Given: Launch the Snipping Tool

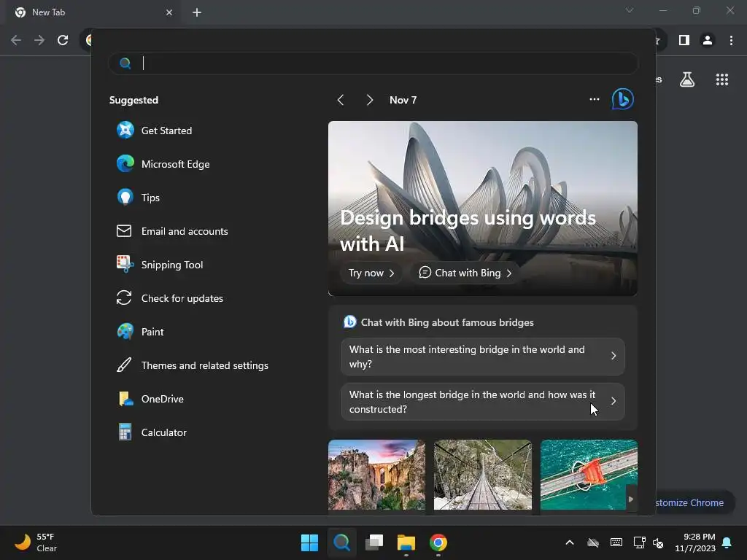Looking at the screenshot, I should coord(160,265).
